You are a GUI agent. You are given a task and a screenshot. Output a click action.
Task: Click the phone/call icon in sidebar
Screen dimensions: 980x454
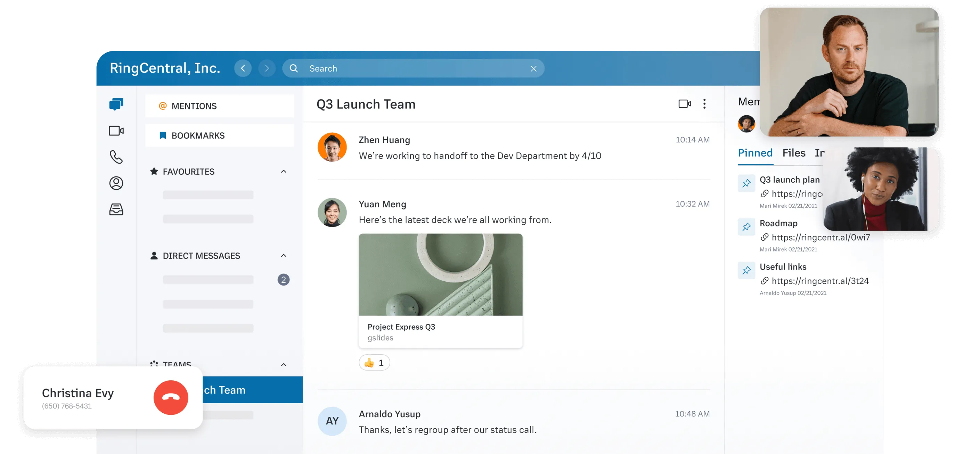tap(116, 156)
